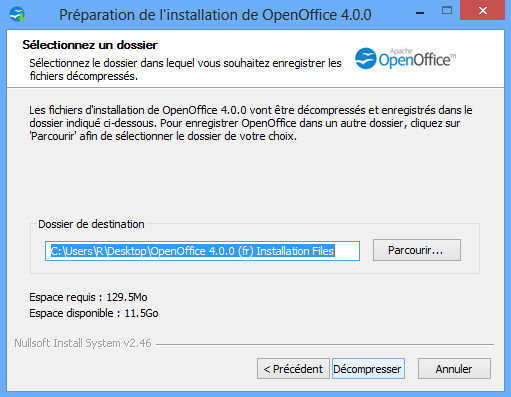This screenshot has width=511, height=397.
Task: Click the 'Sélectionnez un dossier' heading
Action: tap(90, 45)
